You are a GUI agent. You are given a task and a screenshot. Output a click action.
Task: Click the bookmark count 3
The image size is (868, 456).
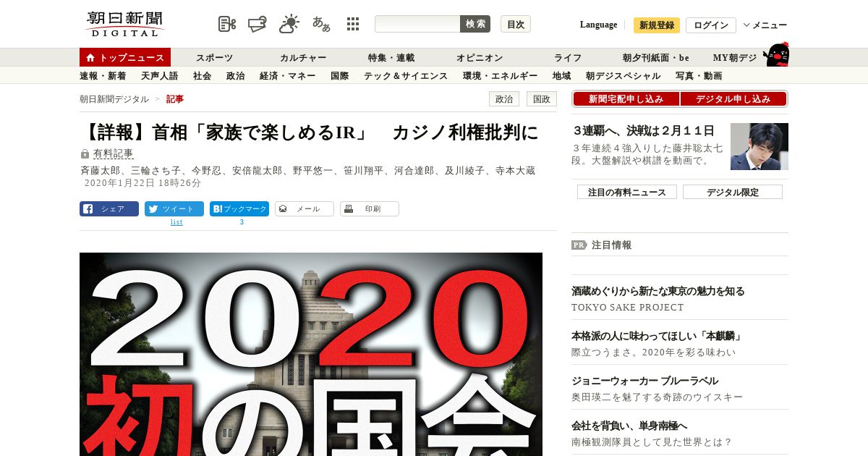point(242,222)
